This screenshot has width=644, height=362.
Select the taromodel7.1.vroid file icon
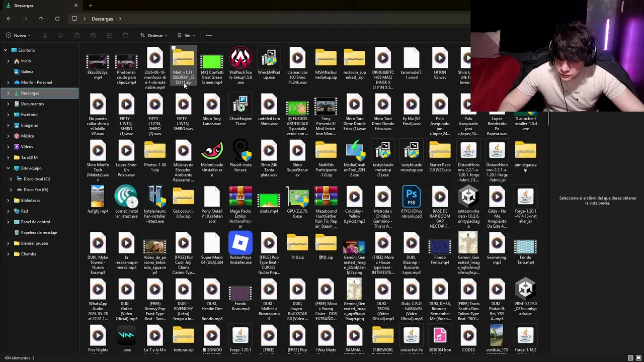pyautogui.click(x=412, y=58)
